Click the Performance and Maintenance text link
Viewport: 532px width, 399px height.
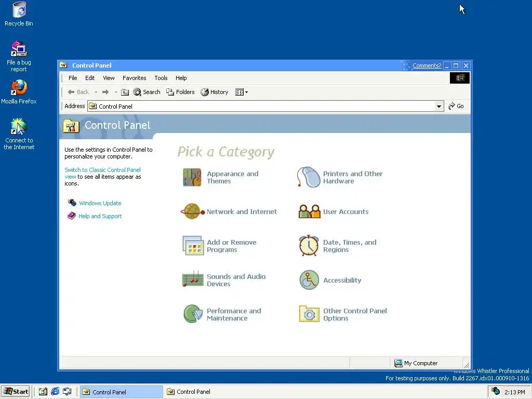234,314
